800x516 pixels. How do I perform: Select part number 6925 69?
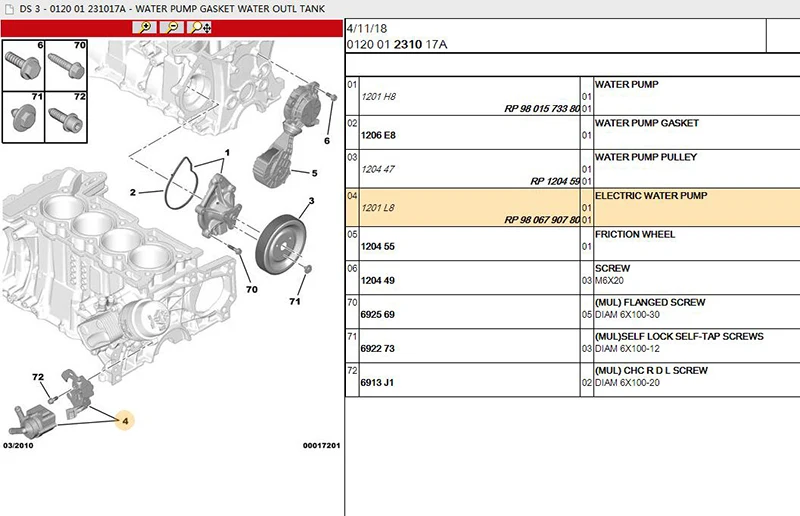point(378,315)
